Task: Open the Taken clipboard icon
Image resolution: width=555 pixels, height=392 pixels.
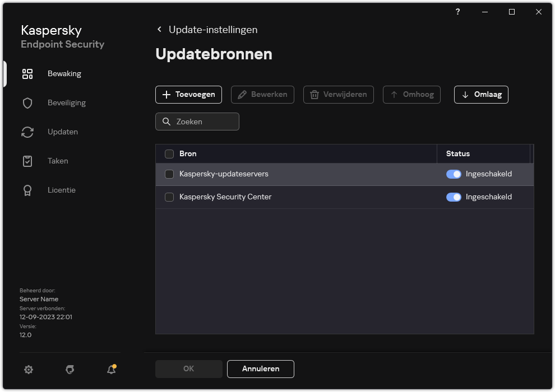Action: 27,161
